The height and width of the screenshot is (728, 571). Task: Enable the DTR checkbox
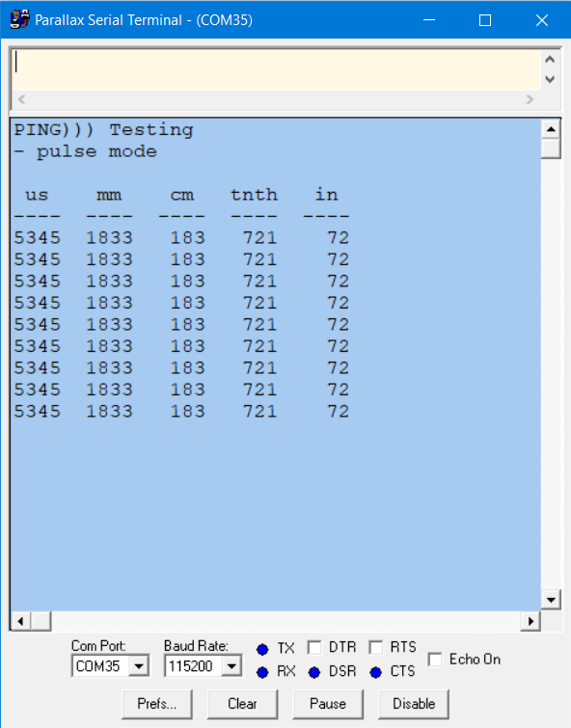coord(314,647)
